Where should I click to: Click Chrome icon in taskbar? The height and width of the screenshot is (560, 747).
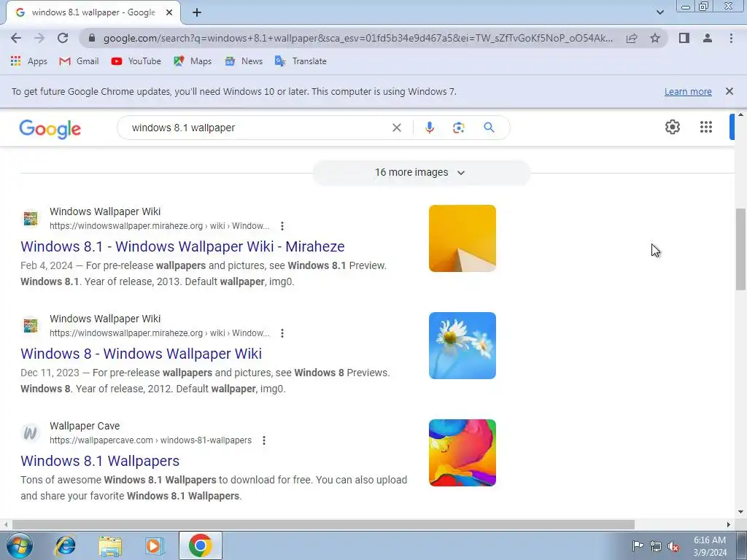coord(201,545)
